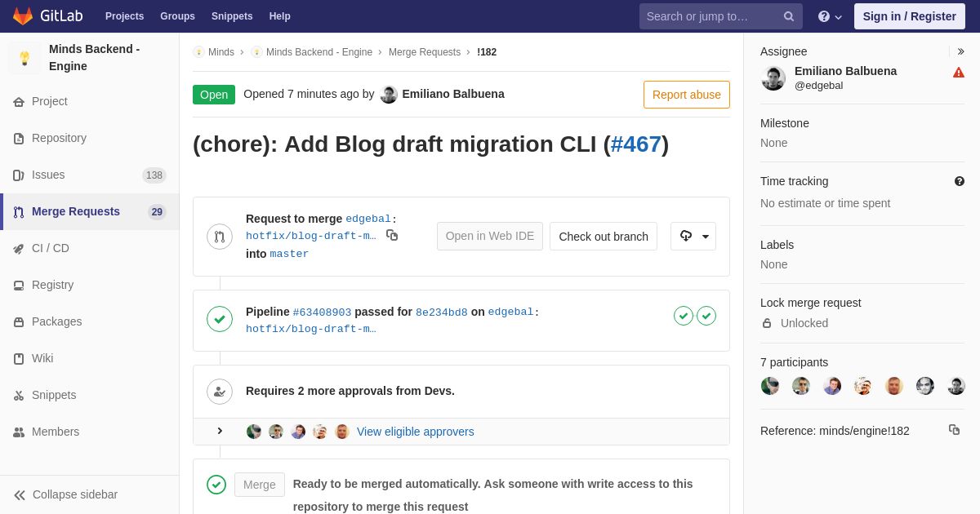Viewport: 980px width, 514px height.
Task: Open the master target branch link
Action: (x=289, y=254)
